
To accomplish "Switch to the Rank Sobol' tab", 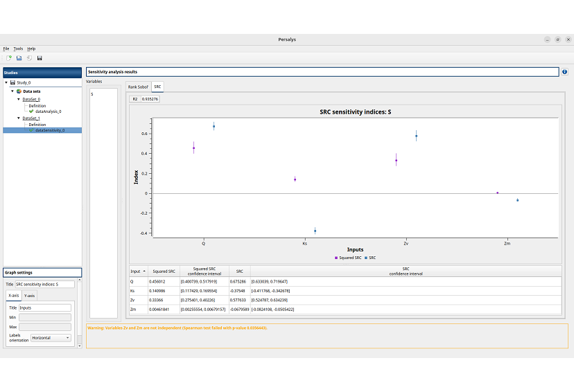I will tap(138, 87).
